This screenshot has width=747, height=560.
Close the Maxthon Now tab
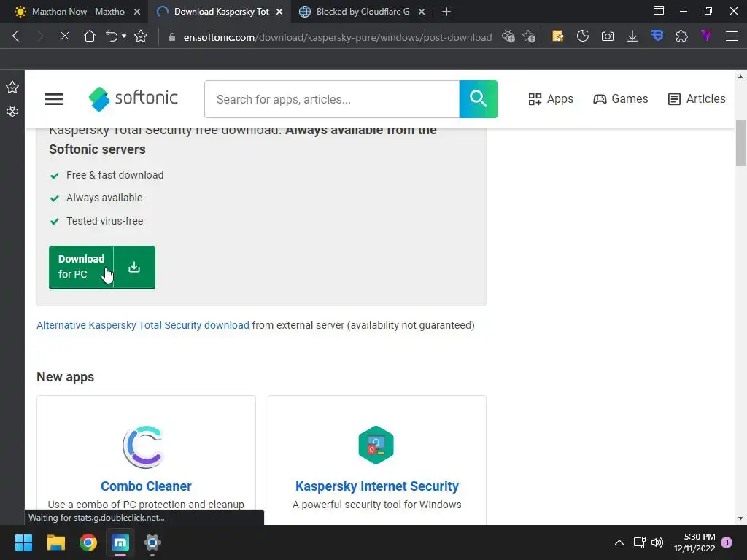point(136,12)
